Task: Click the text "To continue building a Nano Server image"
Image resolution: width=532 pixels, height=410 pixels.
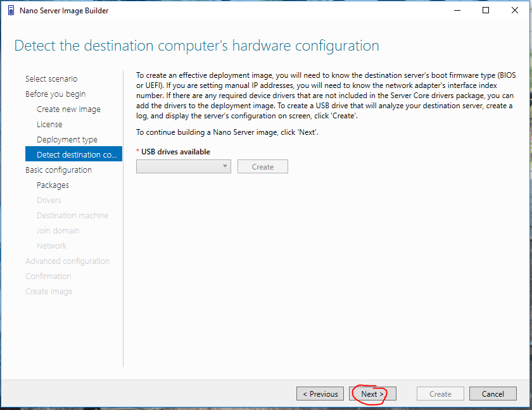Action: (206, 132)
